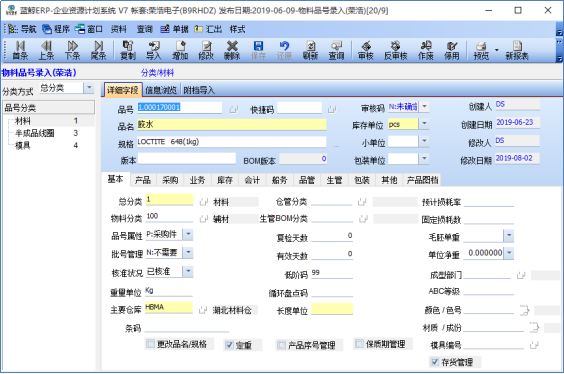Select 半成品线圈 in category tree

pos(35,133)
